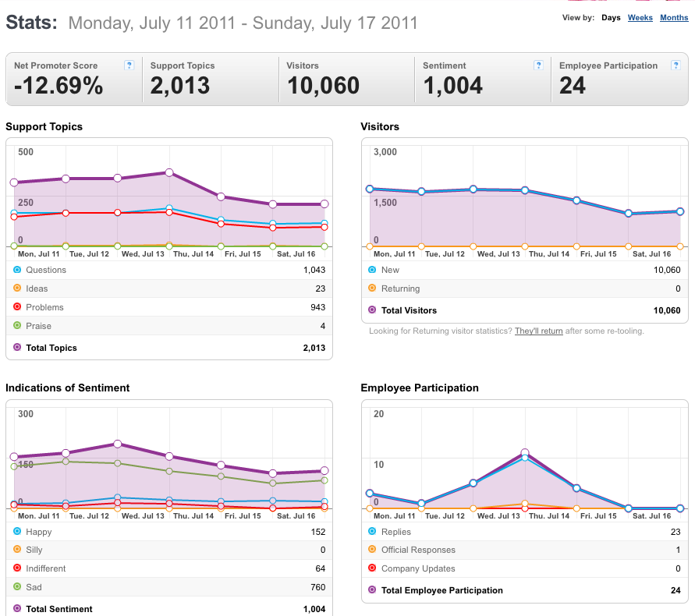Click the Official Responses legend row
This screenshot has height=616, width=695.
coord(524,550)
